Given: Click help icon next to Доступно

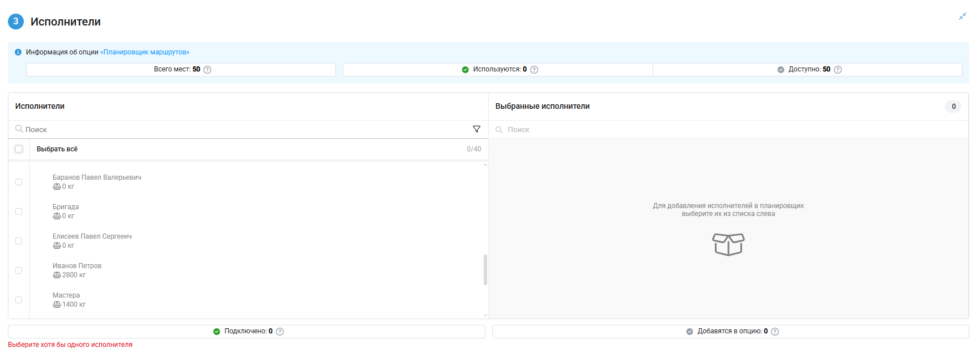Looking at the screenshot, I should pos(838,70).
